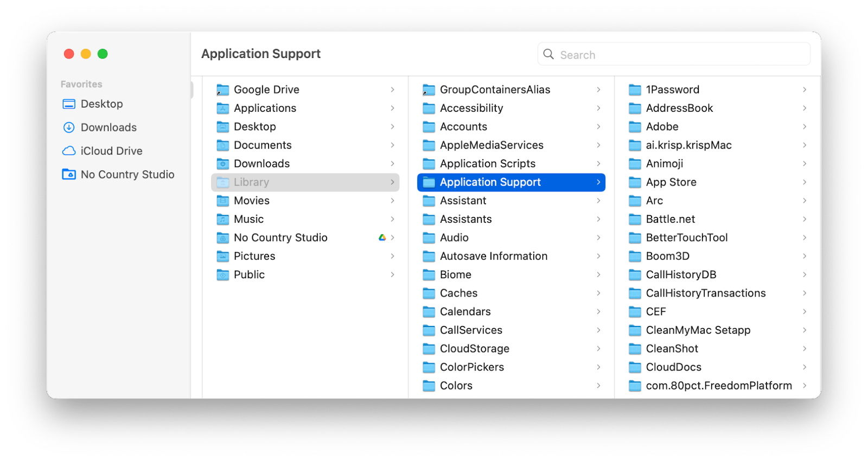Click the magnifying glass in the search bar
The height and width of the screenshot is (461, 868).
548,54
